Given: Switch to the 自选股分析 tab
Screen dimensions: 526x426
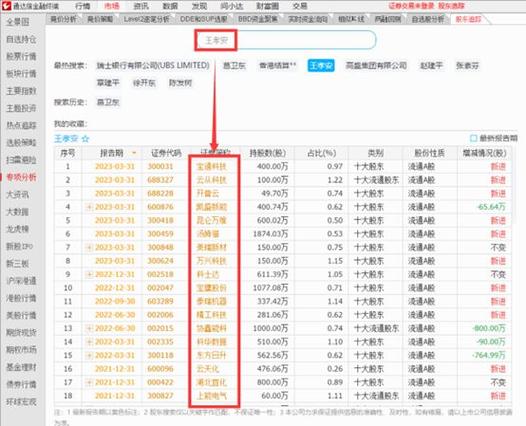Looking at the screenshot, I should (428, 19).
